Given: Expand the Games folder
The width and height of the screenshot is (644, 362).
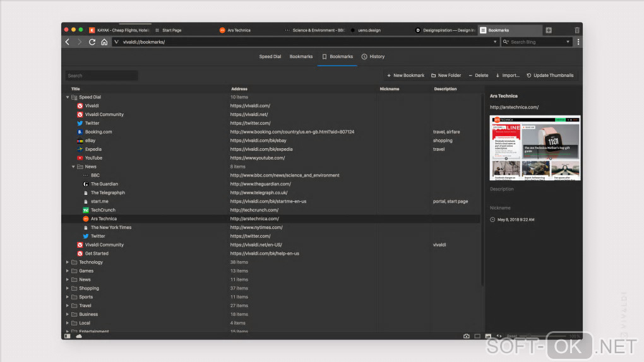Looking at the screenshot, I should click(x=68, y=271).
